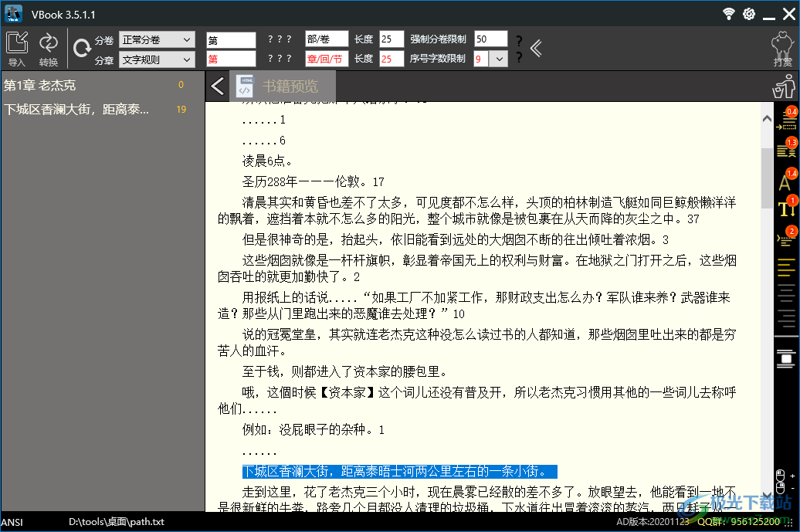Image resolution: width=800 pixels, height=532 pixels.
Task: Open the settings gear in the title bar
Action: pos(747,13)
